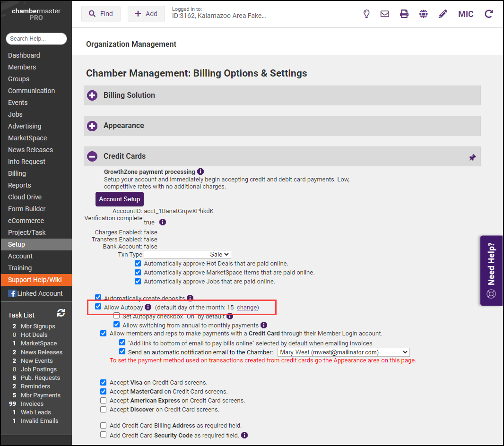This screenshot has width=504, height=446.
Task: Click the Search Help input field
Action: 36,39
